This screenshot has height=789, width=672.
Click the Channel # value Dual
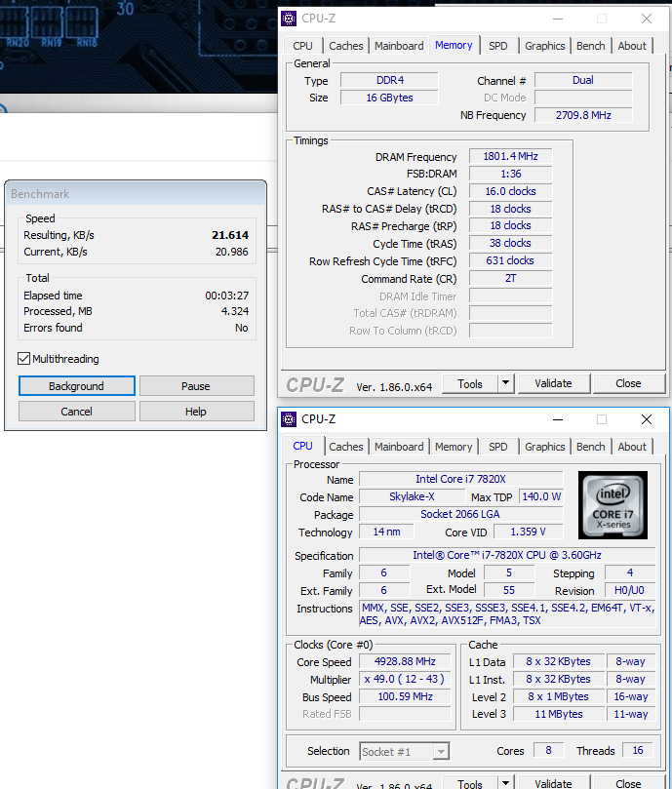[x=583, y=81]
